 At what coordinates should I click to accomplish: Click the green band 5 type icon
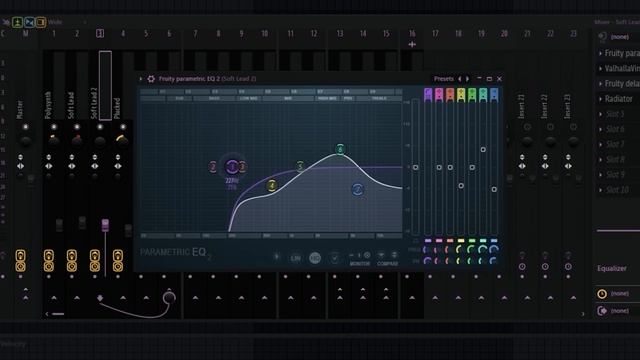click(x=472, y=94)
